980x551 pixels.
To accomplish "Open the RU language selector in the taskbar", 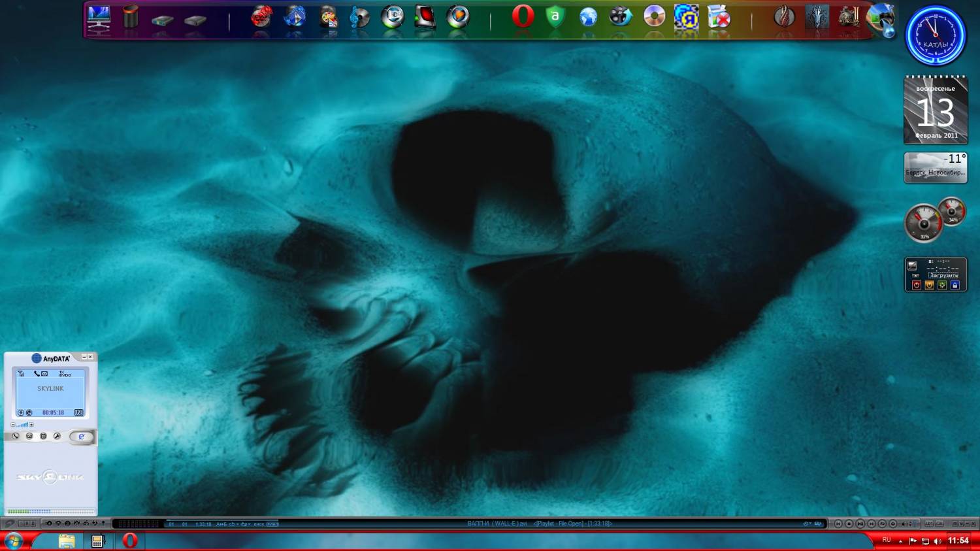I will (x=887, y=540).
